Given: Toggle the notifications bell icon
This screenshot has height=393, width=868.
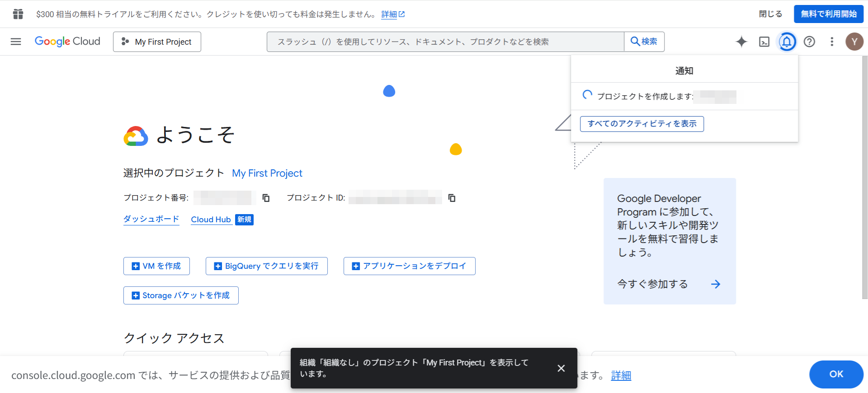Looking at the screenshot, I should 787,42.
